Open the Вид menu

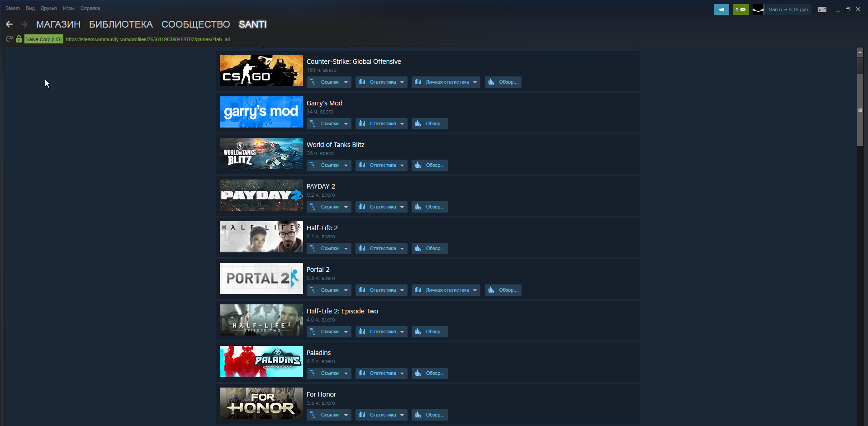pos(30,8)
